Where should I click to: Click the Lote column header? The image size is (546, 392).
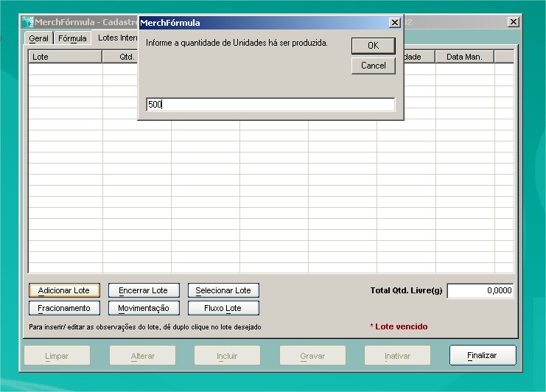click(65, 57)
